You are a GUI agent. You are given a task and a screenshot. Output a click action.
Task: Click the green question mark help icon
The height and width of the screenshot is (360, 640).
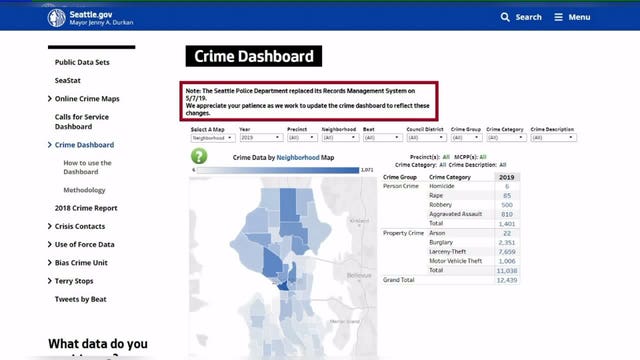(x=199, y=156)
